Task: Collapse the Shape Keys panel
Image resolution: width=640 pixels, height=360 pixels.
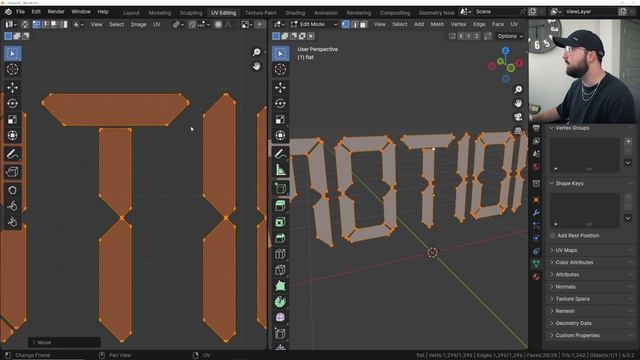Action: (x=590, y=183)
